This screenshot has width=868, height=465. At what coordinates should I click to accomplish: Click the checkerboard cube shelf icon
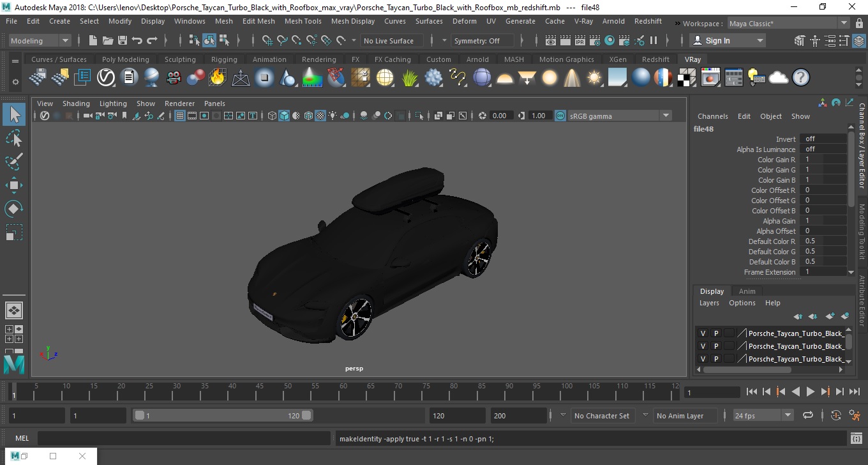point(687,78)
